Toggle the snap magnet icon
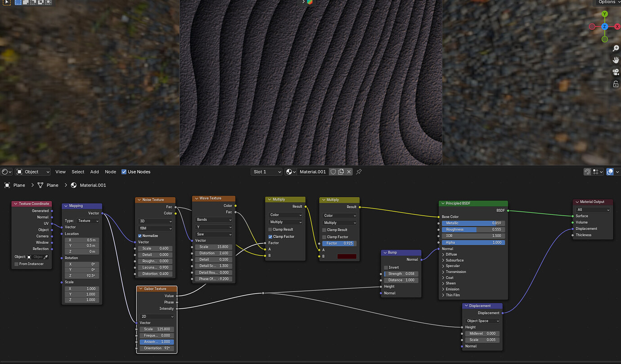 coord(587,172)
